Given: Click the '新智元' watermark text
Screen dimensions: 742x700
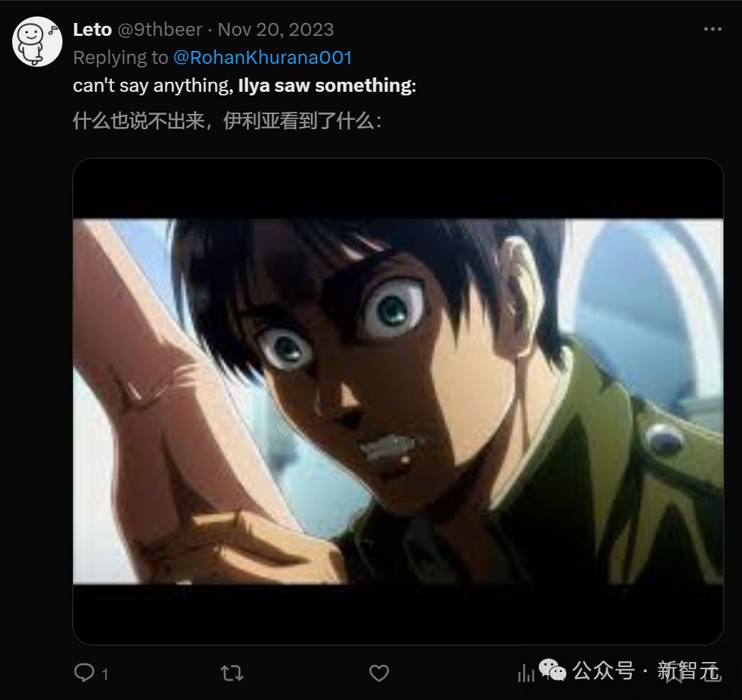Looking at the screenshot, I should [x=687, y=670].
